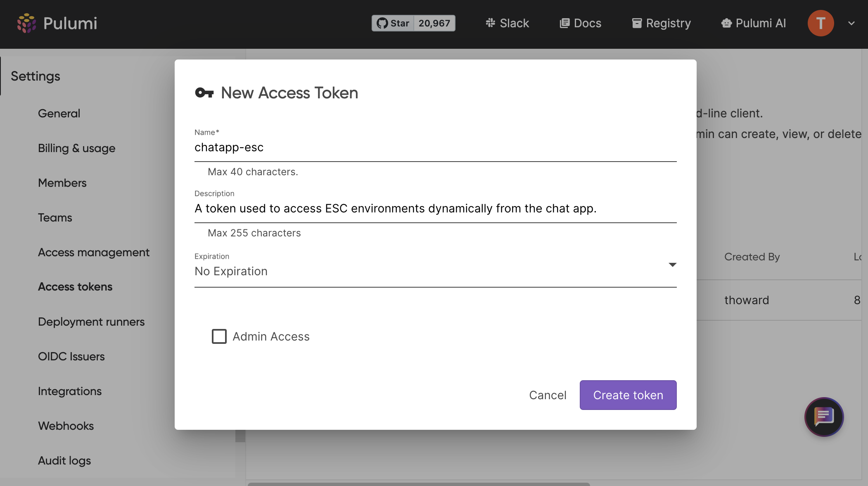Click the user avatar T
The height and width of the screenshot is (486, 868).
(x=821, y=23)
